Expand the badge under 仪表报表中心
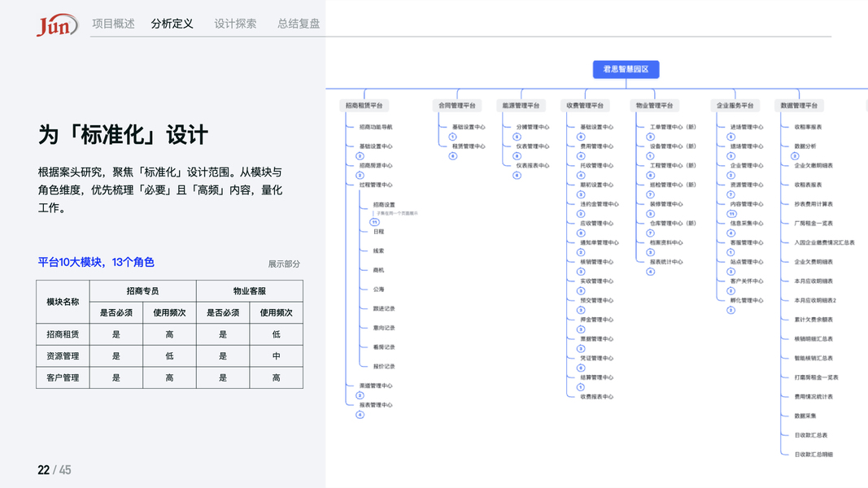Viewport: 868px width, 488px height. [517, 176]
